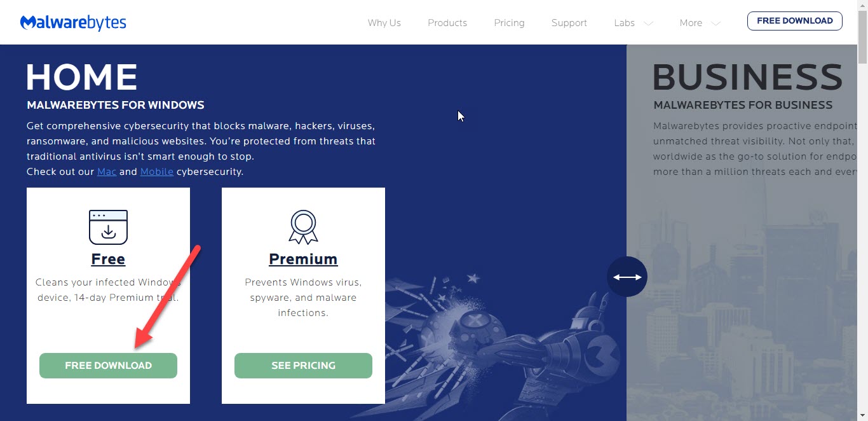The width and height of the screenshot is (868, 421).
Task: Click the green FREE DOWNLOAD button
Action: [x=108, y=366]
